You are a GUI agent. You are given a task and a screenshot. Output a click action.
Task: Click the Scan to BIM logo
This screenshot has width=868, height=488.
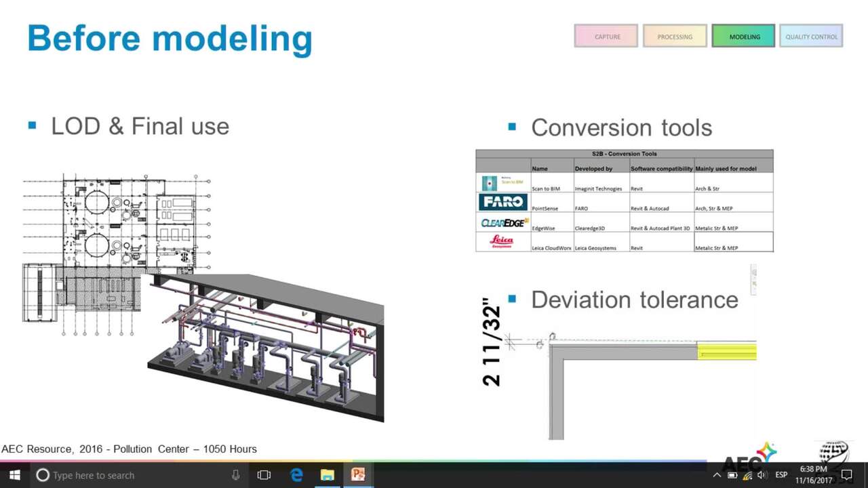point(502,182)
